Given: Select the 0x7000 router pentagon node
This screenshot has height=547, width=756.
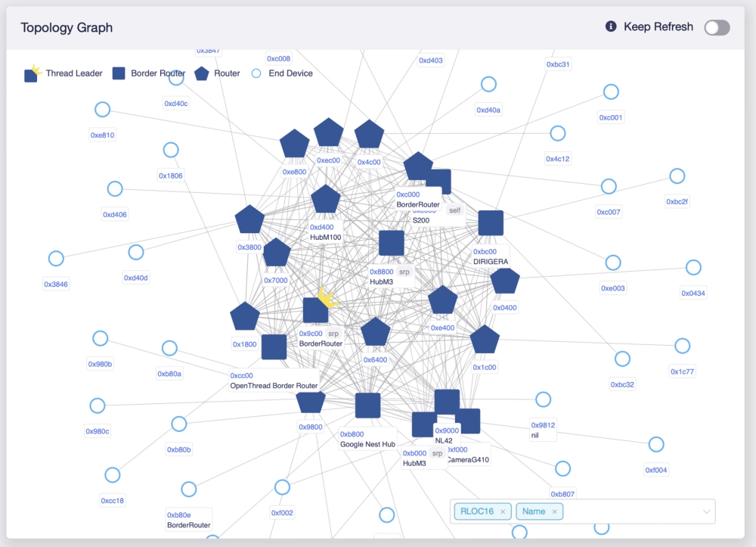Looking at the screenshot, I should (276, 252).
